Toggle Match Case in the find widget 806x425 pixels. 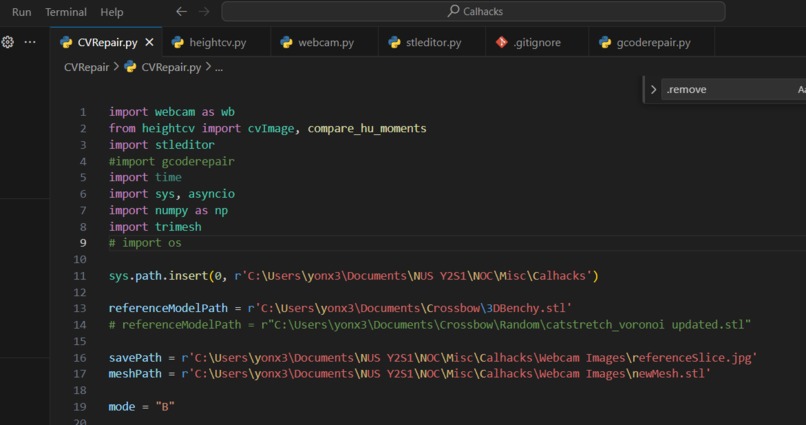(801, 89)
